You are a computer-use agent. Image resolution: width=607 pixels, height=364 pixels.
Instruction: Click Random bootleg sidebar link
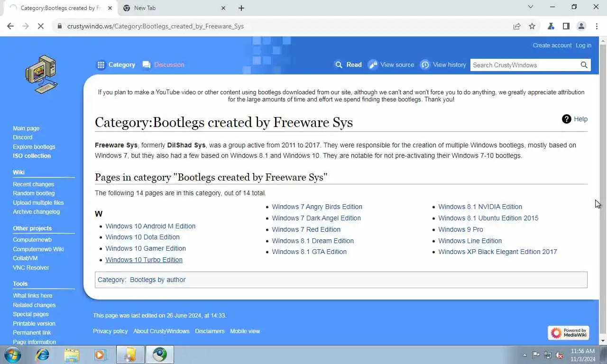tap(34, 193)
